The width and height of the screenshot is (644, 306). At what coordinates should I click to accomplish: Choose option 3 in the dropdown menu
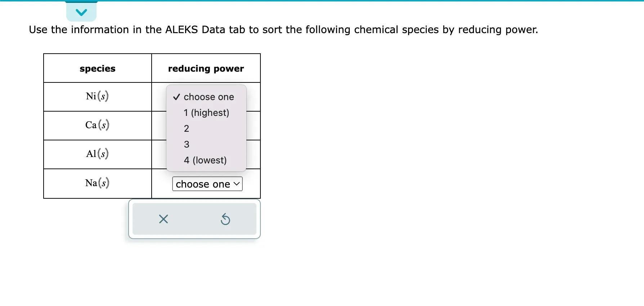(187, 144)
